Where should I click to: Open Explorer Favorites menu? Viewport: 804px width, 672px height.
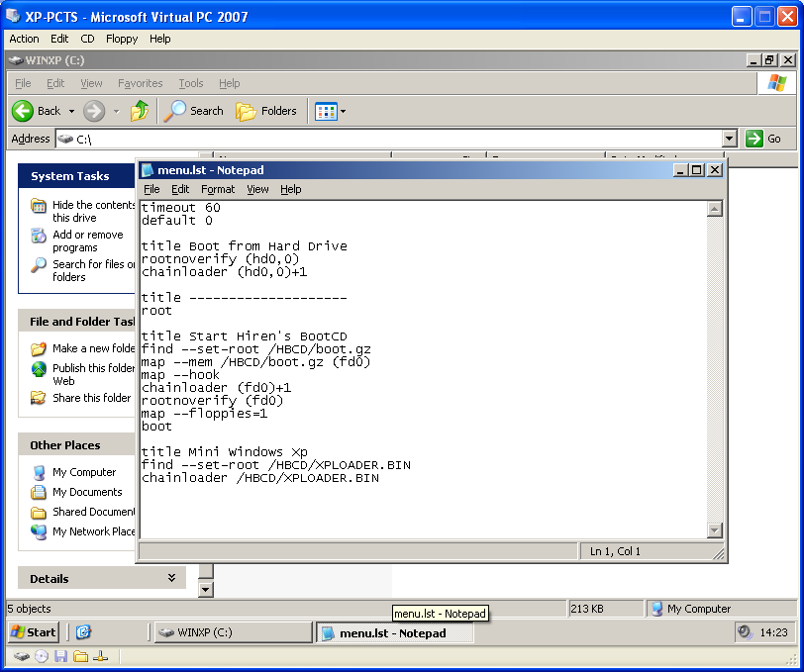pos(140,83)
